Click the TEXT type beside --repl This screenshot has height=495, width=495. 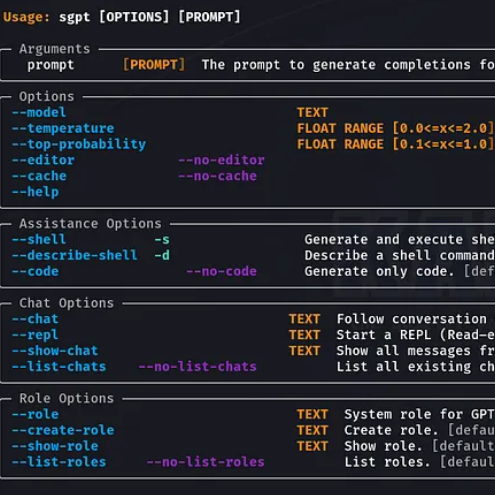click(305, 335)
